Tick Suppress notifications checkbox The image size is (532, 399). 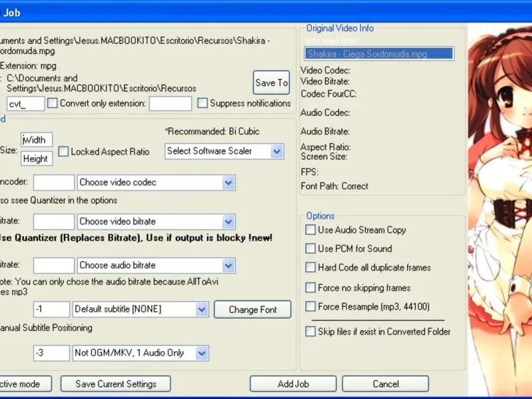[202, 103]
